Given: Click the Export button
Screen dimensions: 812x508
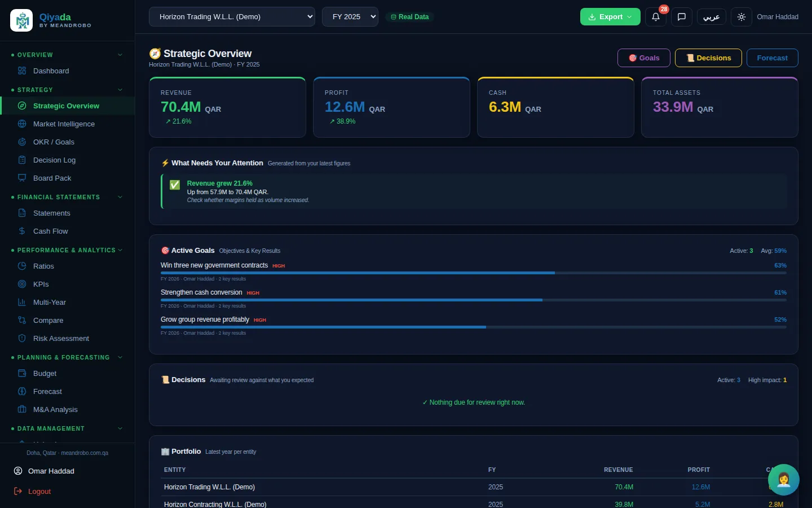Looking at the screenshot, I should [610, 17].
